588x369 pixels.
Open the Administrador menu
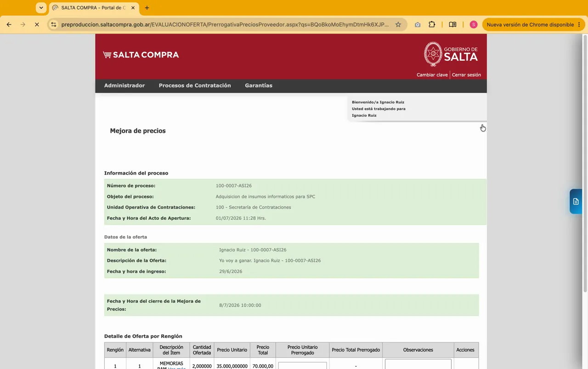[x=124, y=85]
